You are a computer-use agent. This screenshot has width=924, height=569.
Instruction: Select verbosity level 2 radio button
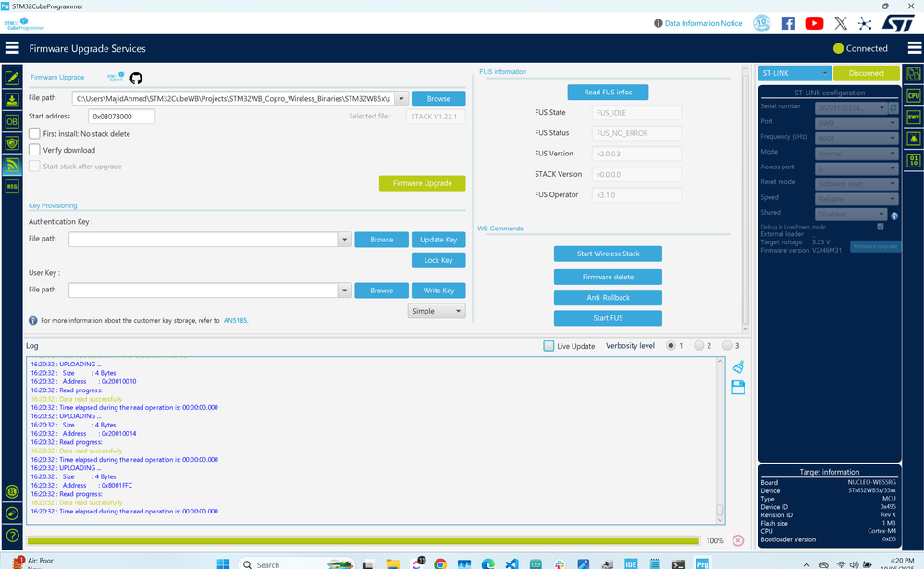699,345
